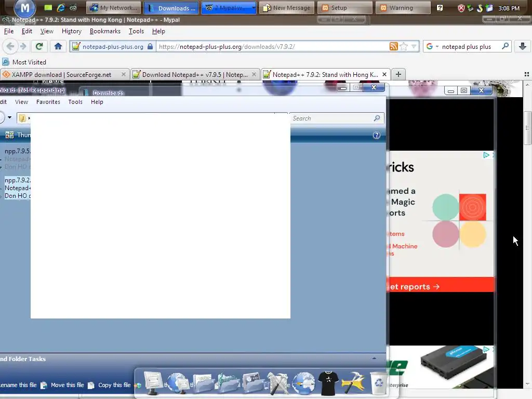
Task: Go forward one page in Mypal
Action: tap(23, 46)
